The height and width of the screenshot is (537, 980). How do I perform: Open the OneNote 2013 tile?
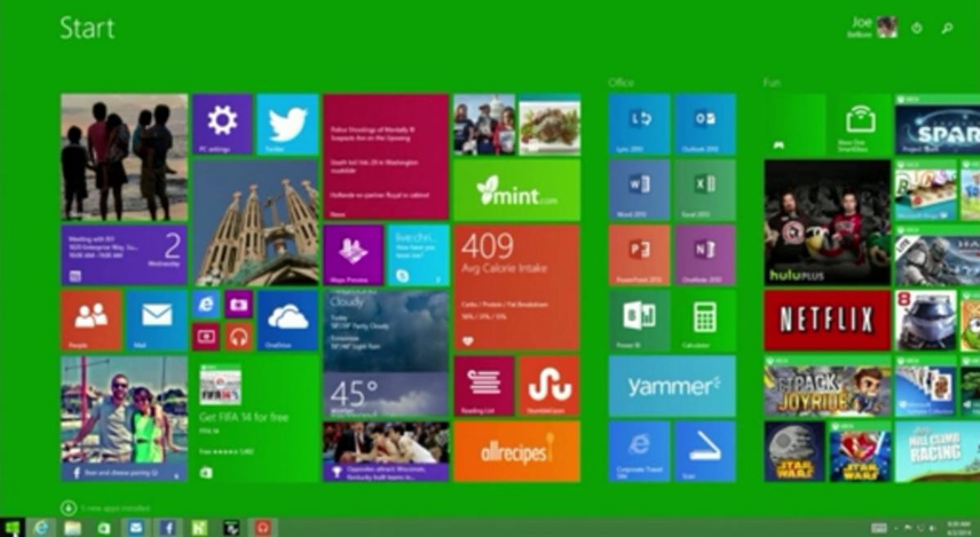click(x=705, y=255)
